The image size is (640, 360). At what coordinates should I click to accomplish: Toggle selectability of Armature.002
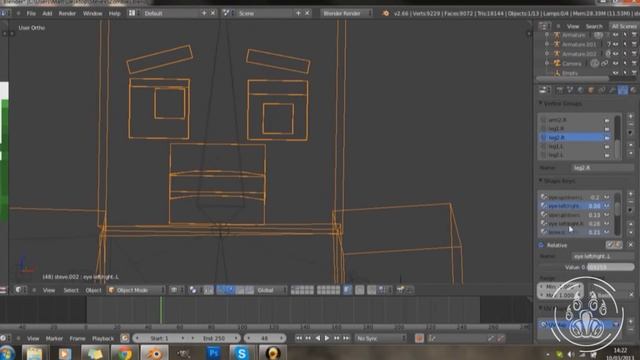coord(625,53)
